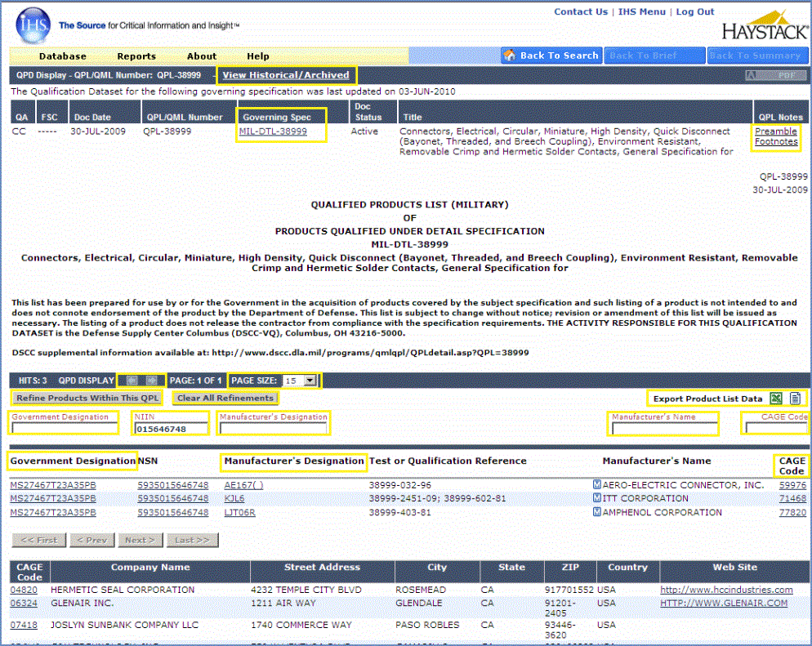This screenshot has height=646, width=812.
Task: Open manufacturer icon beside ITT CORPORATION
Action: [596, 498]
